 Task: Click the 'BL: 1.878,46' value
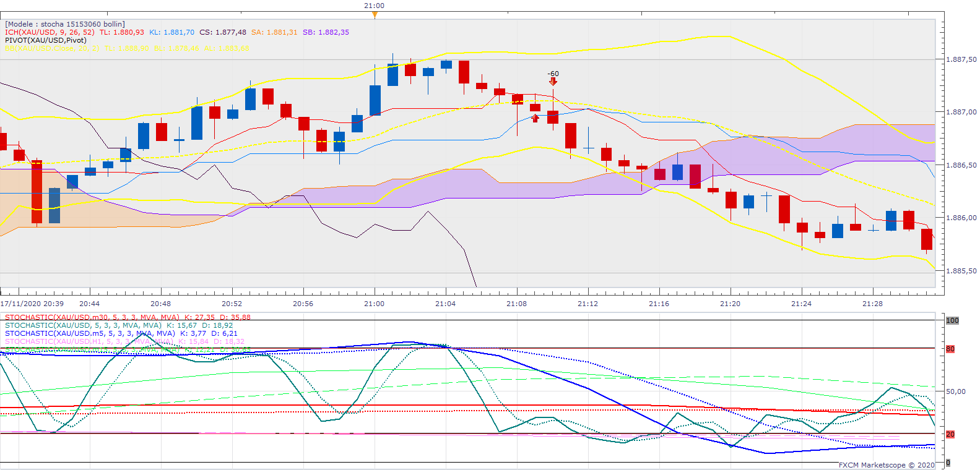point(176,48)
